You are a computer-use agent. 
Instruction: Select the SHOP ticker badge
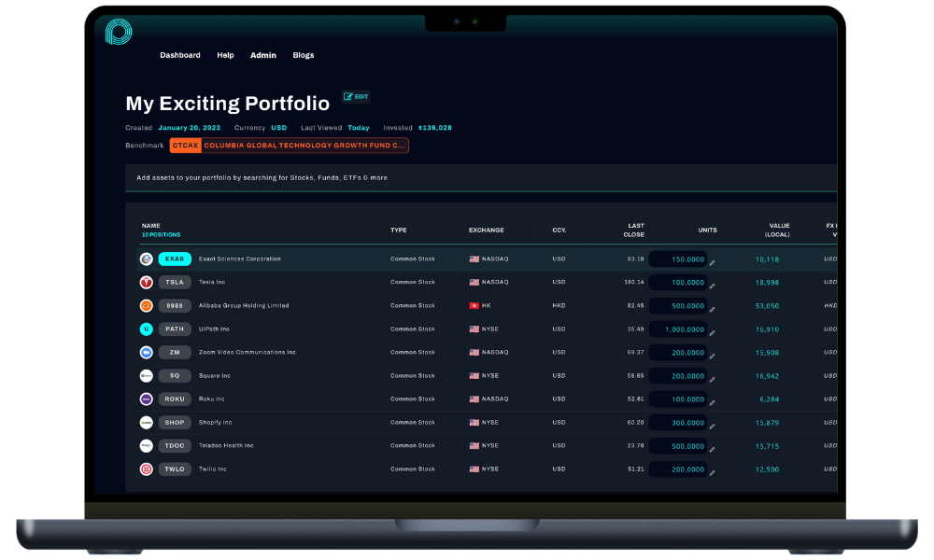pyautogui.click(x=175, y=423)
